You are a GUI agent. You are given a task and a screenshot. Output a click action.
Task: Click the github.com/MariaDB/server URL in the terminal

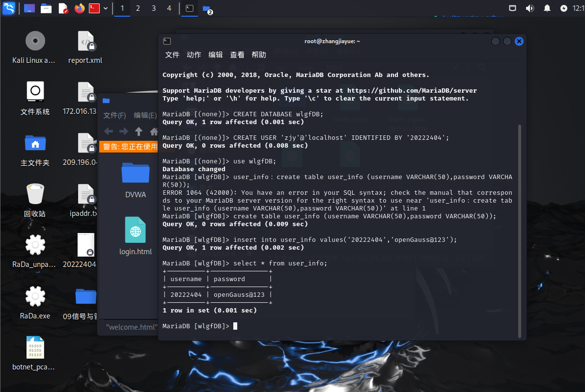pos(412,91)
